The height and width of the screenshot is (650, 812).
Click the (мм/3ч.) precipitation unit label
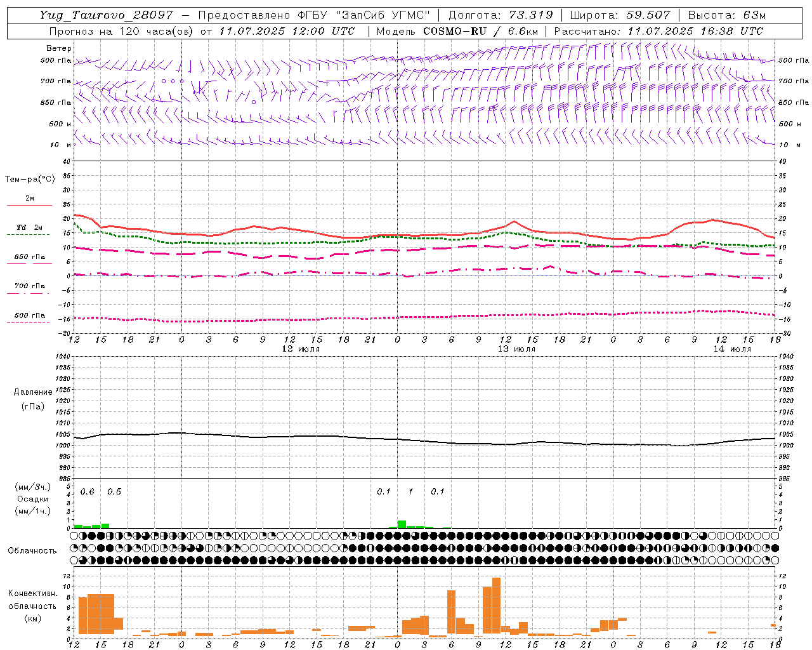pos(33,487)
